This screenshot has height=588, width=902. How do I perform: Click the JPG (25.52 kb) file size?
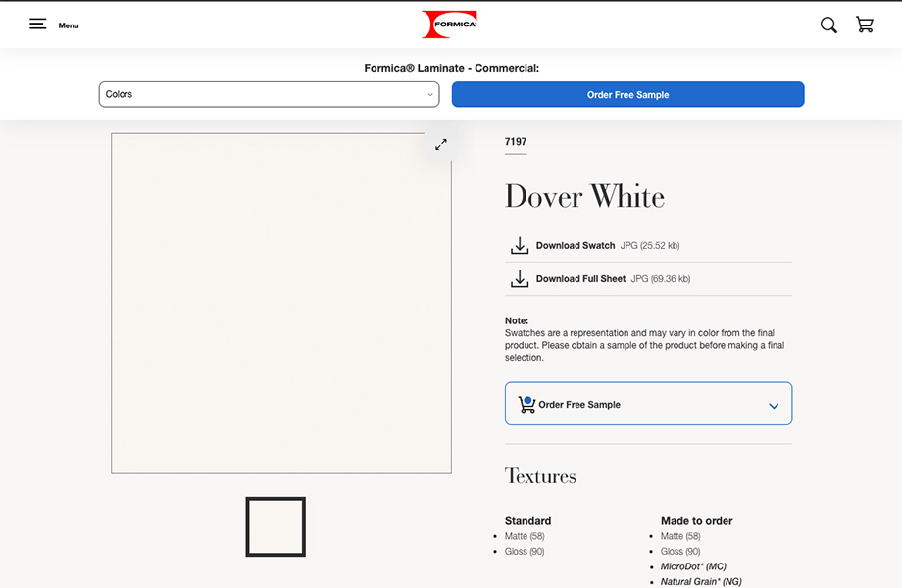[650, 245]
